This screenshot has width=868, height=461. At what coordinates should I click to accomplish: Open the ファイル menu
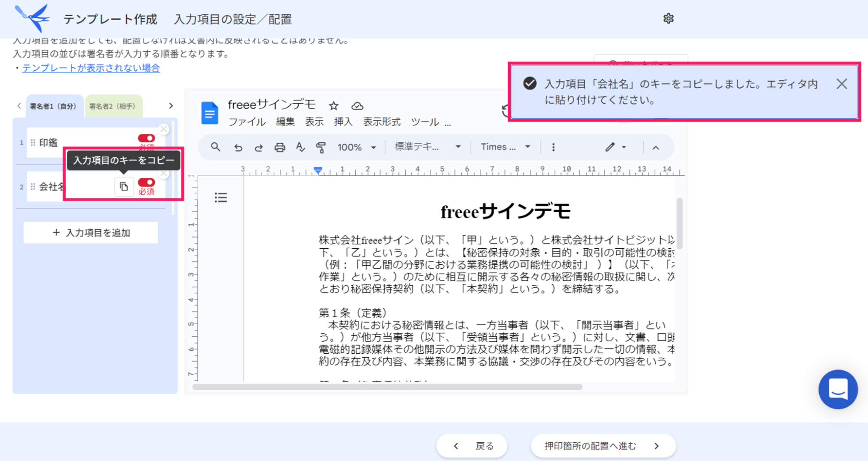coord(247,122)
